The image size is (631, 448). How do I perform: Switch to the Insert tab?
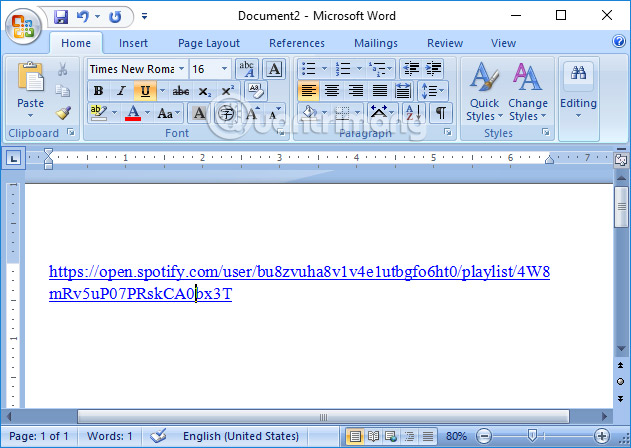click(x=133, y=43)
